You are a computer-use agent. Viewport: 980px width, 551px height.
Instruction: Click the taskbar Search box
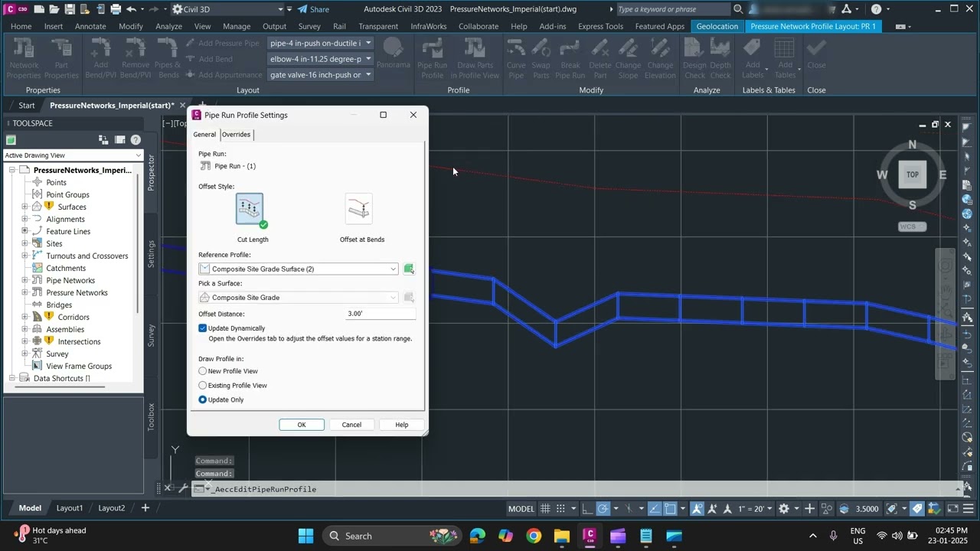point(390,536)
